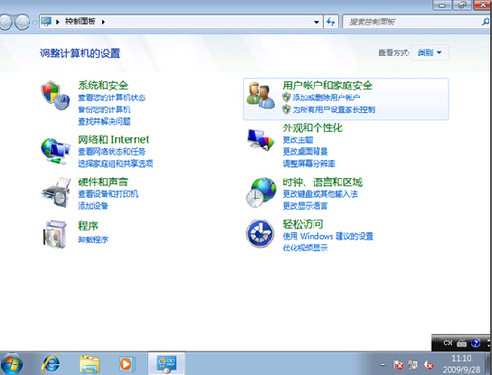The image size is (492, 375).
Task: Click the Start orb on taskbar
Action: coord(12,364)
